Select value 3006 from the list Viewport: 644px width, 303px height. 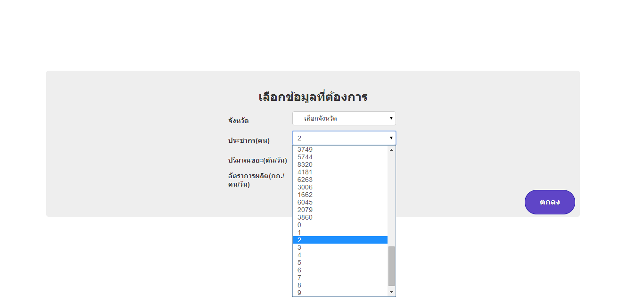pyautogui.click(x=340, y=187)
